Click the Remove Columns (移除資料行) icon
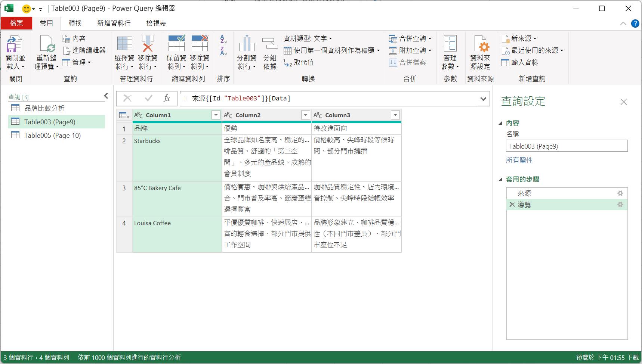642x364 pixels. tap(148, 44)
